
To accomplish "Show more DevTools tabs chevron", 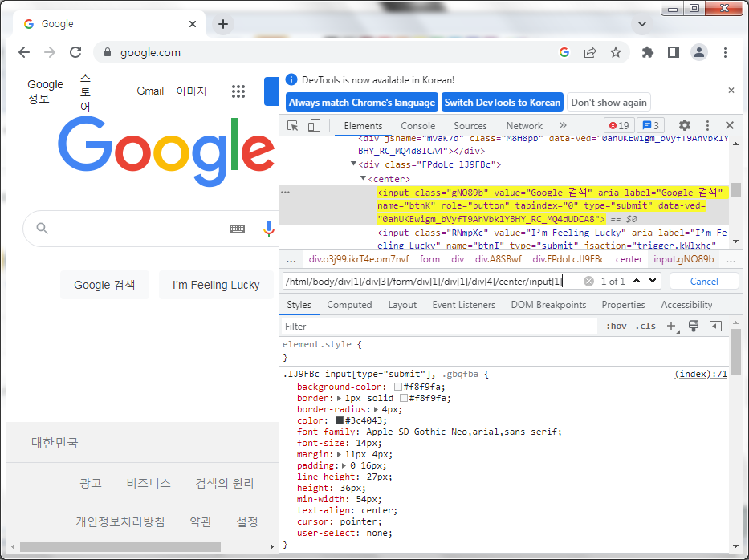I will (x=563, y=126).
